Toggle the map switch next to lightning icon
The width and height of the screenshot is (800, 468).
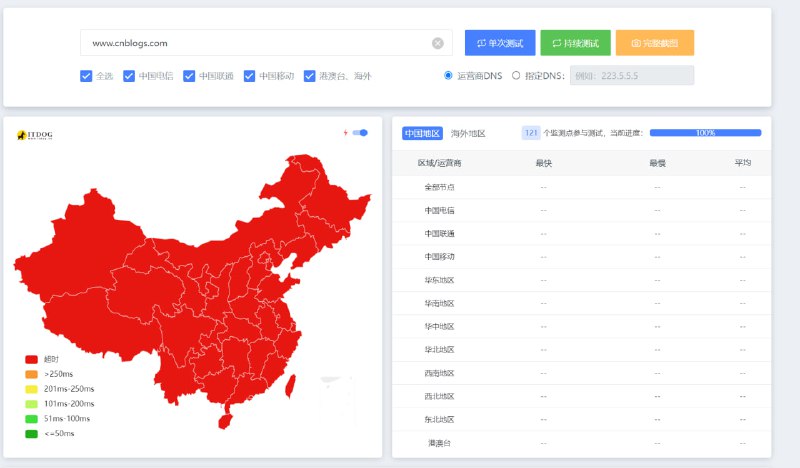pyautogui.click(x=360, y=133)
